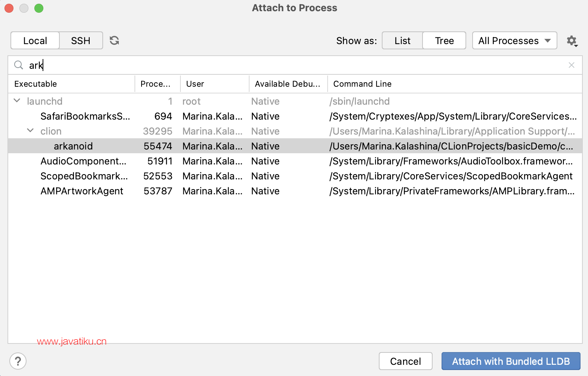Select the arkanoid process row

295,146
